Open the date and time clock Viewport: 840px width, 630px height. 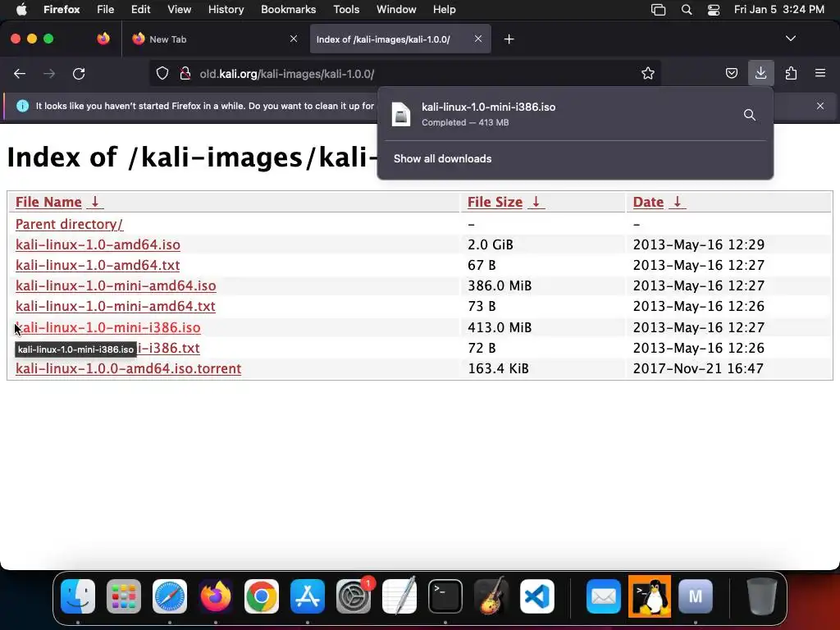[779, 9]
